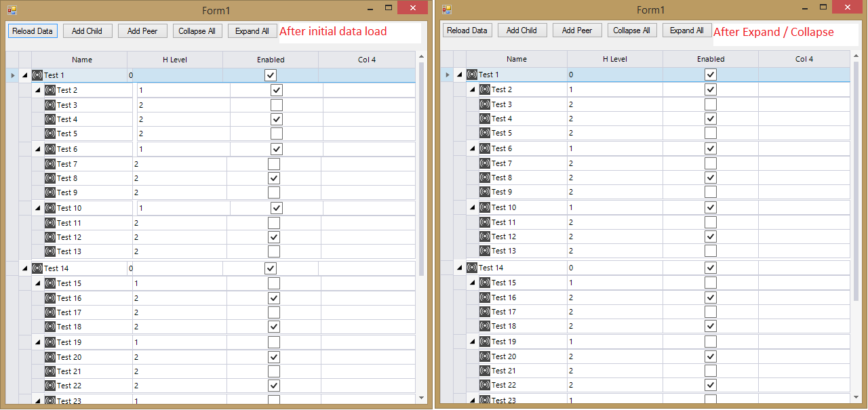Click the node icon beside Test 2 in right window
Viewport: 868px width, 410px height.
tap(485, 89)
